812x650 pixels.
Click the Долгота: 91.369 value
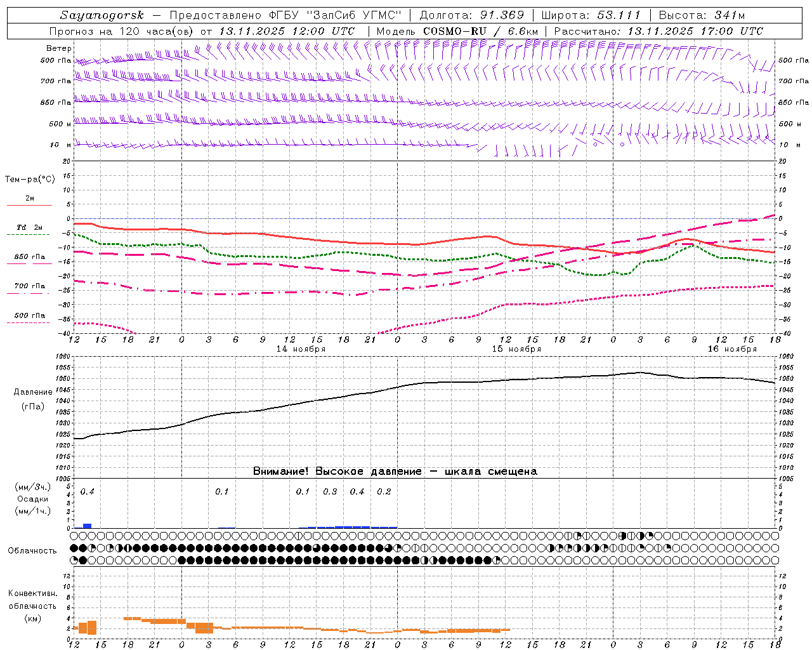coord(472,15)
